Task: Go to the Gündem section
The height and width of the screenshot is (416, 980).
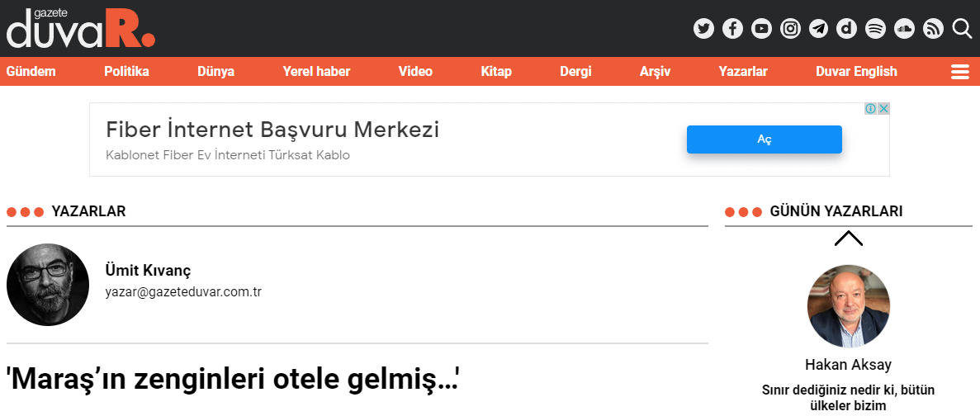Action: click(31, 71)
